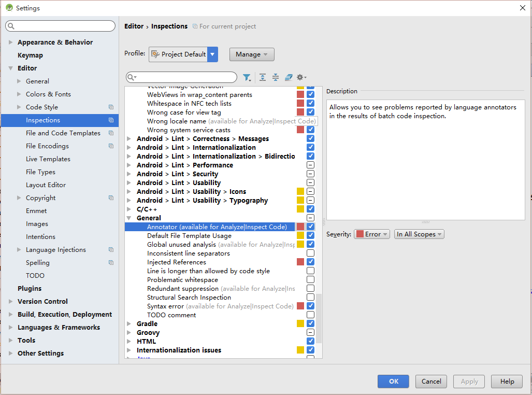This screenshot has width=532, height=395.
Task: Click the Editor breadcrumb label
Action: click(134, 26)
